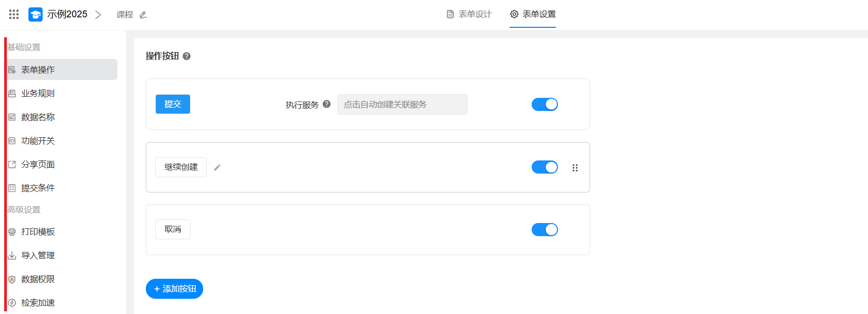Click the 表单设置 gear icon
The image size is (868, 314).
tap(514, 14)
